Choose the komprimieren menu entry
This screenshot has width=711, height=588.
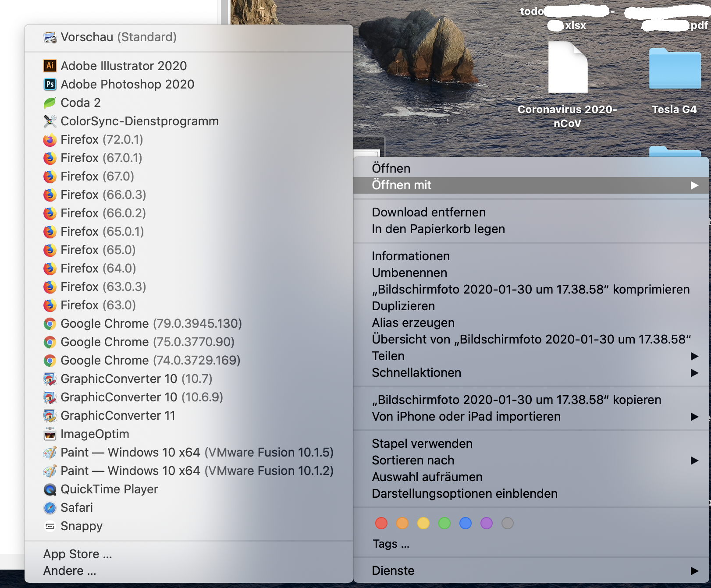click(x=531, y=290)
